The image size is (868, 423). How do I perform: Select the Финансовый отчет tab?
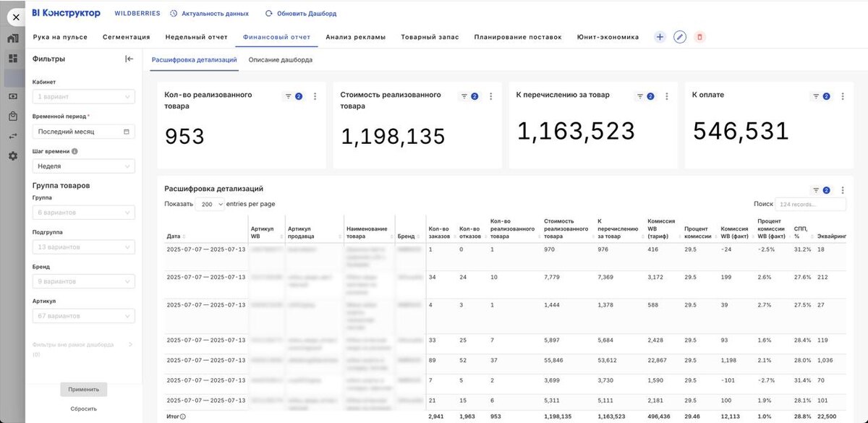point(276,37)
